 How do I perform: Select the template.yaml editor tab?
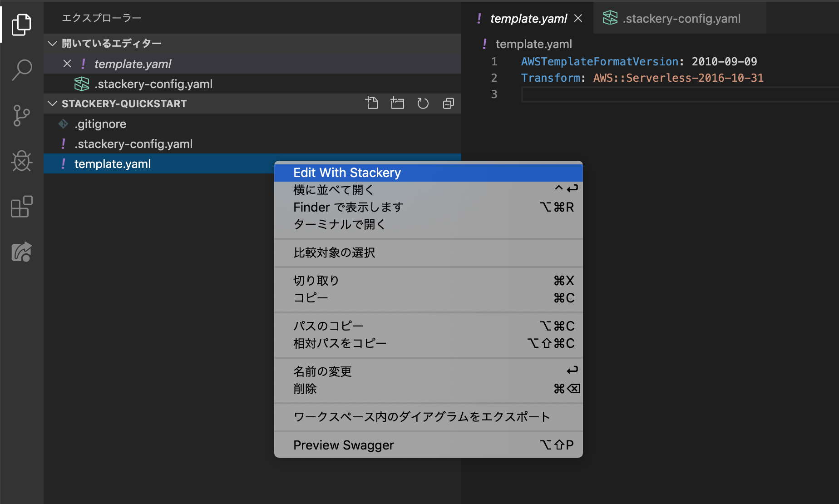click(528, 18)
